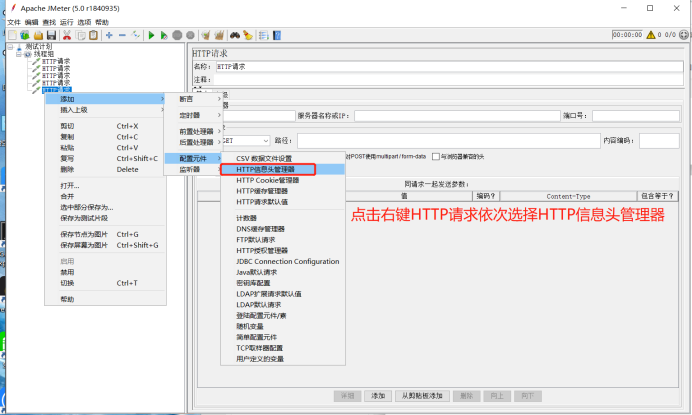This screenshot has height=415, width=692.
Task: Click Start no pauses icon
Action: coord(164,35)
